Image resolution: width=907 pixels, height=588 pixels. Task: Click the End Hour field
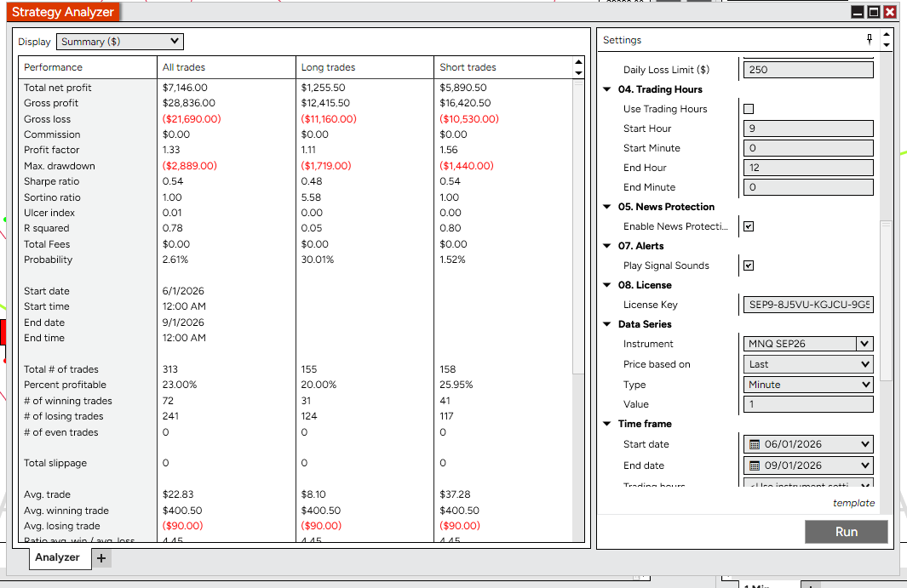coord(808,168)
